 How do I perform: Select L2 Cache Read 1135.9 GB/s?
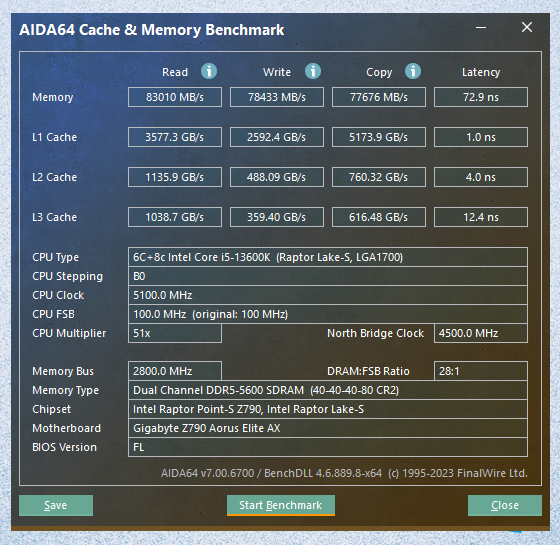pos(175,177)
